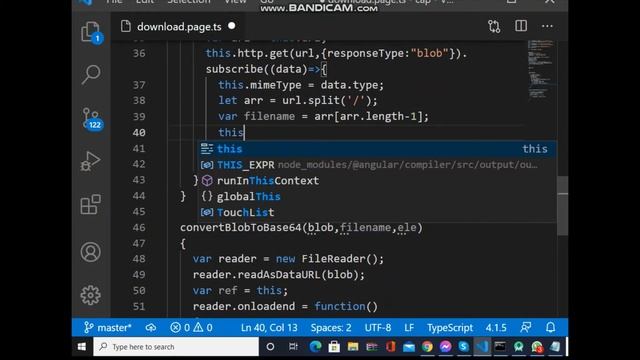Open File Explorer from taskbar
The image size is (640, 360).
pos(353,347)
